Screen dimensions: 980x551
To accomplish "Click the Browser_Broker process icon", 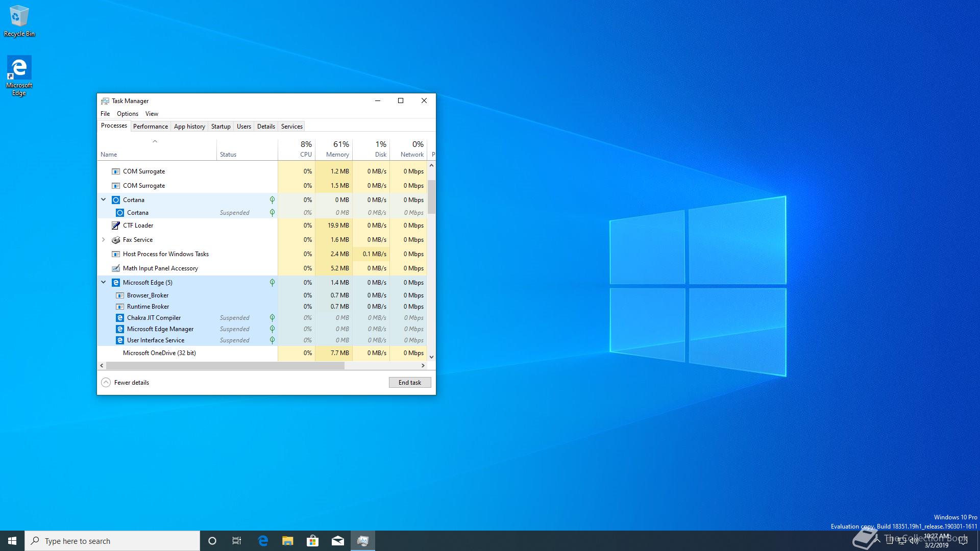I will pos(120,295).
